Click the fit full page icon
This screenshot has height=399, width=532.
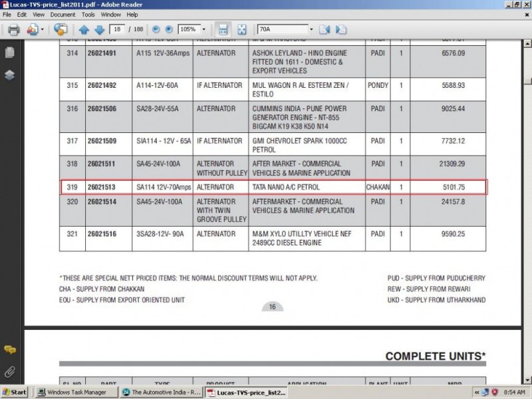coord(241,30)
